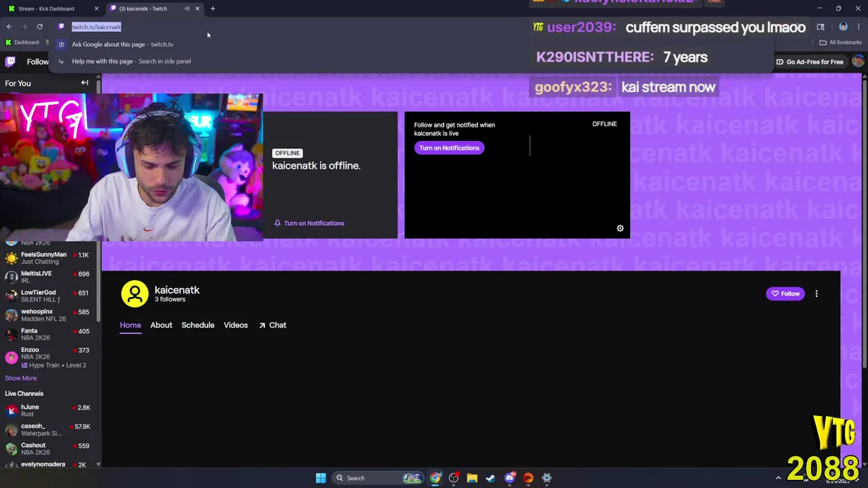This screenshot has width=868, height=488.
Task: Open the Schedule tab
Action: tap(198, 325)
